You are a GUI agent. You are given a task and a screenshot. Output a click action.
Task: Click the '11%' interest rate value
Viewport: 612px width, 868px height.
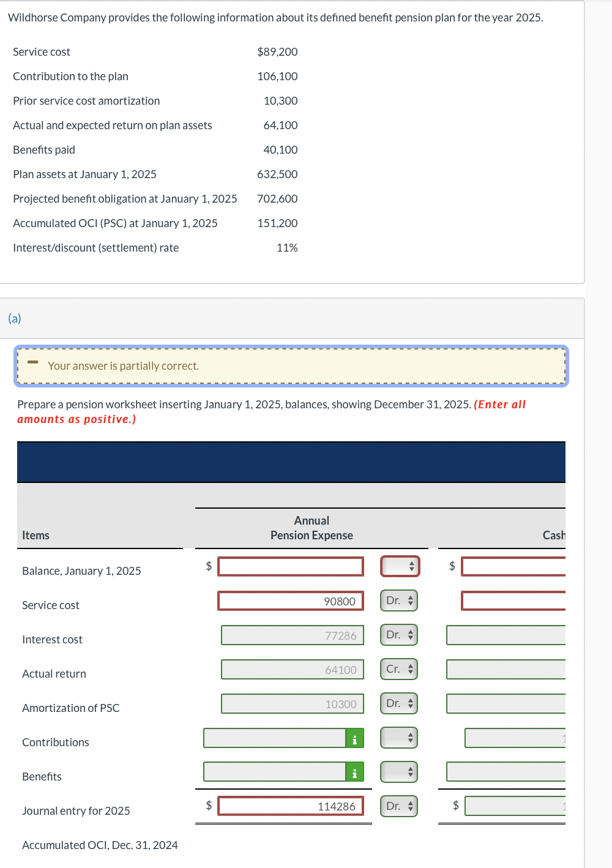pos(287,248)
